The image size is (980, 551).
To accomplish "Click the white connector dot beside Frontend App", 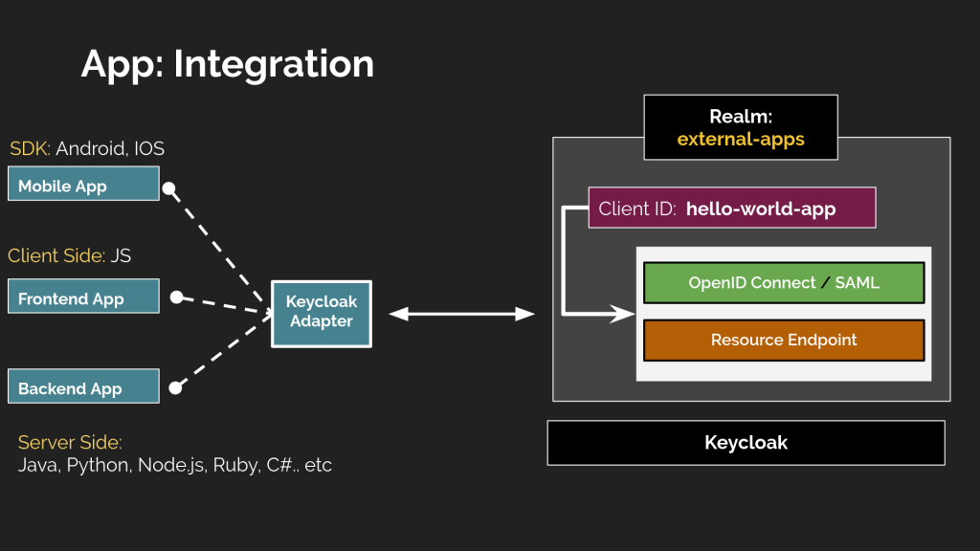I will (x=176, y=298).
